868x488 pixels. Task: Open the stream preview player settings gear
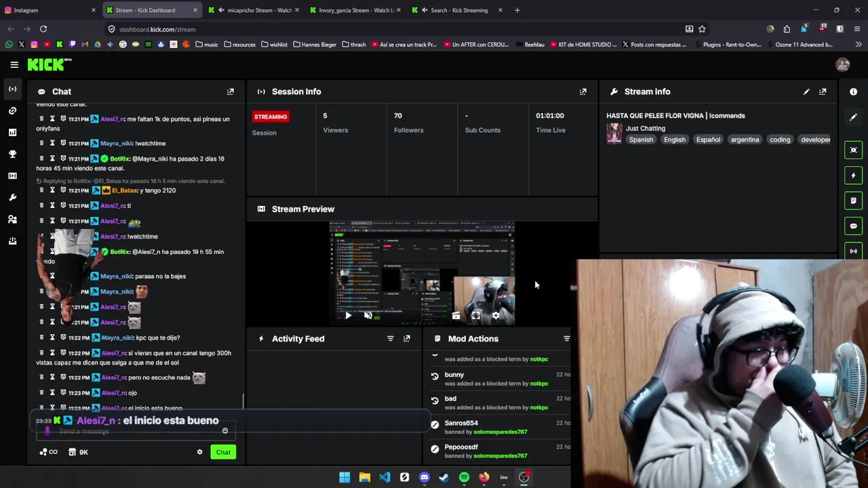[x=496, y=315]
